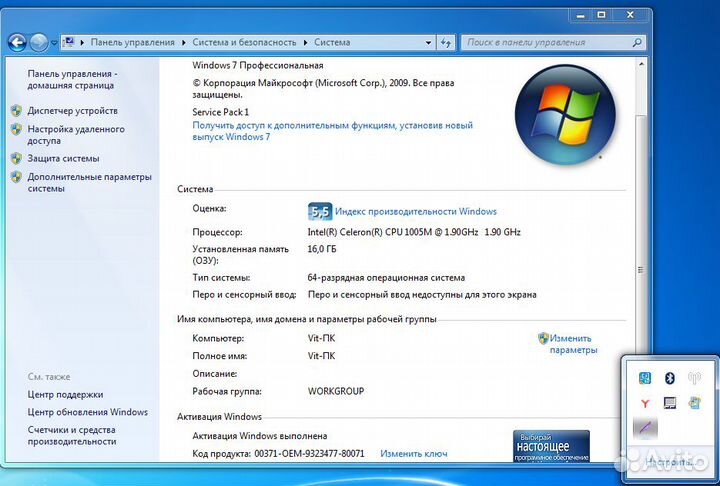Open 'Панель управления' breadcrumb

pos(132,42)
